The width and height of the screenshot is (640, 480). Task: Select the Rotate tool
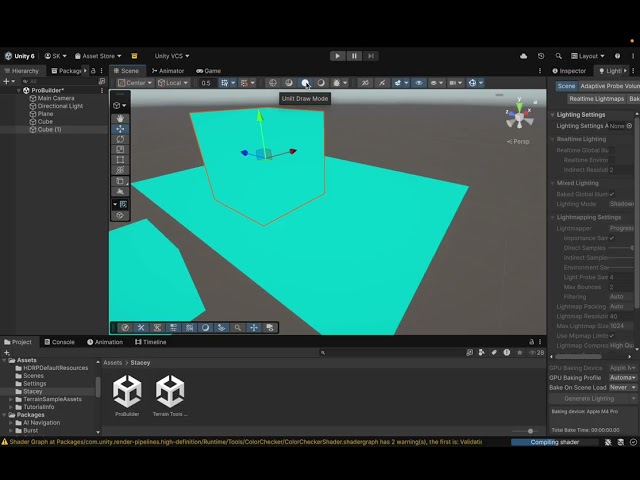(120, 139)
